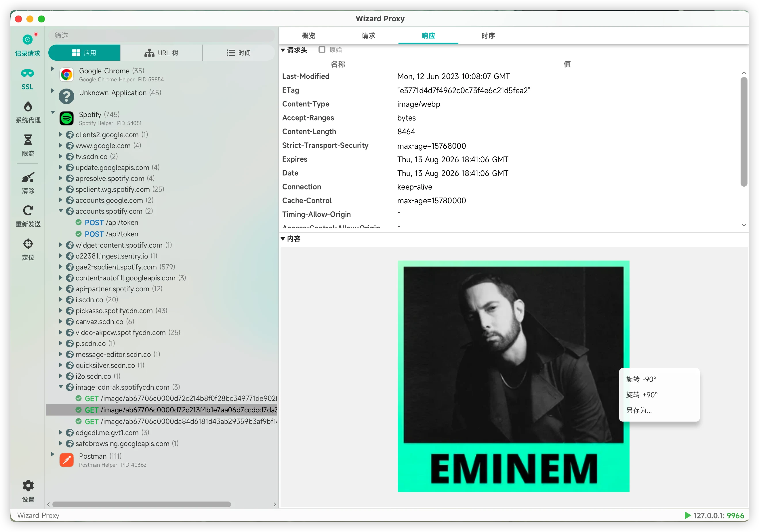759x532 pixels.
Task: Click check icon of GET ab67706c0000da84 request
Action: coord(79,421)
